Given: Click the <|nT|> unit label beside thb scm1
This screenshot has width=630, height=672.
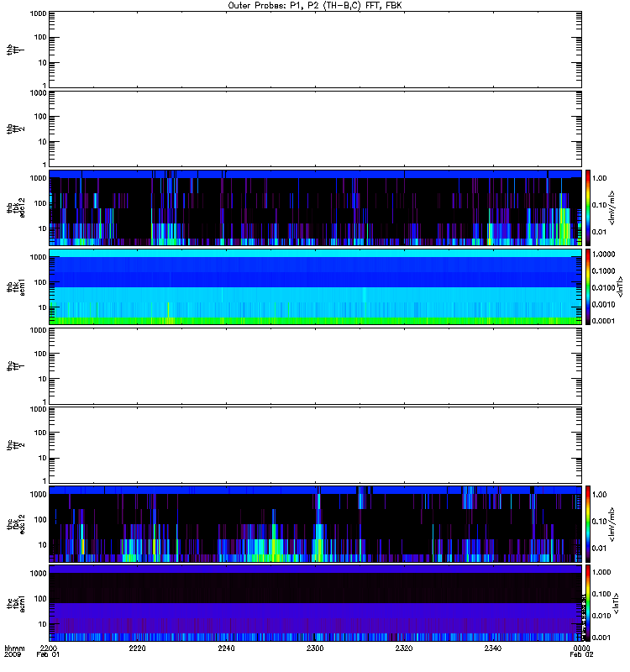Looking at the screenshot, I should coord(620,286).
